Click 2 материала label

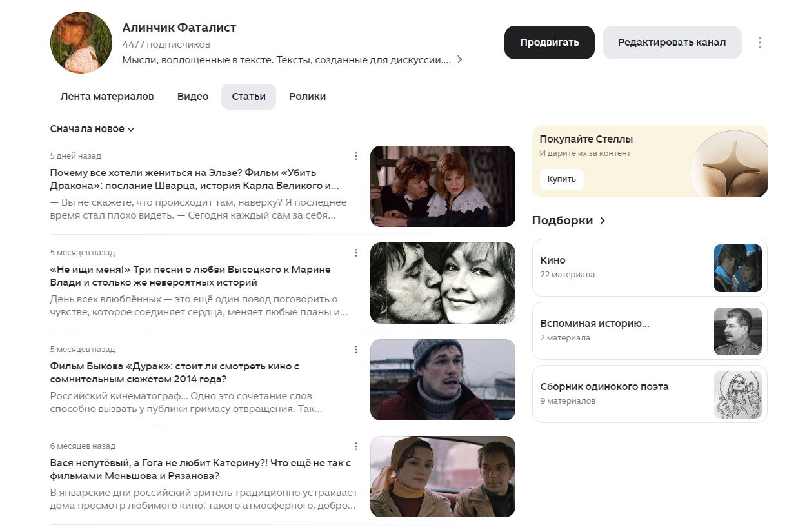[x=565, y=338]
